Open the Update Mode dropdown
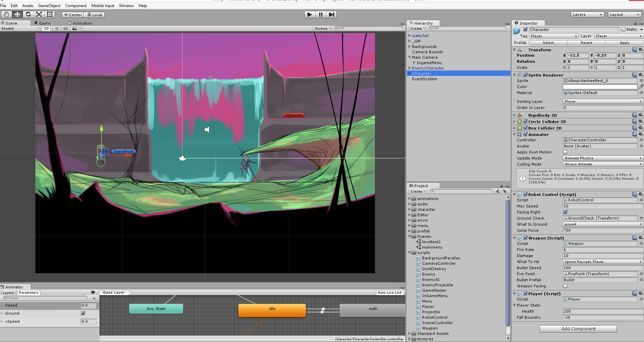This screenshot has width=644, height=342. (602, 158)
